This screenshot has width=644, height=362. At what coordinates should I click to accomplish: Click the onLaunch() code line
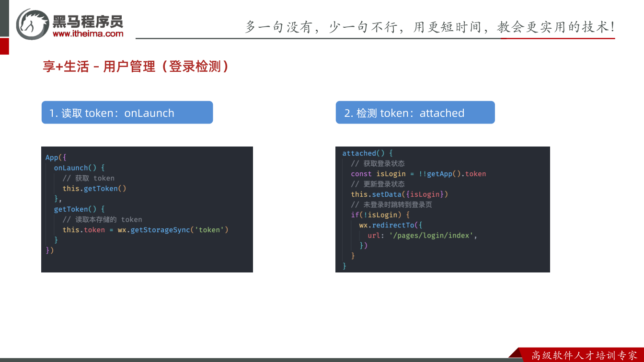79,168
